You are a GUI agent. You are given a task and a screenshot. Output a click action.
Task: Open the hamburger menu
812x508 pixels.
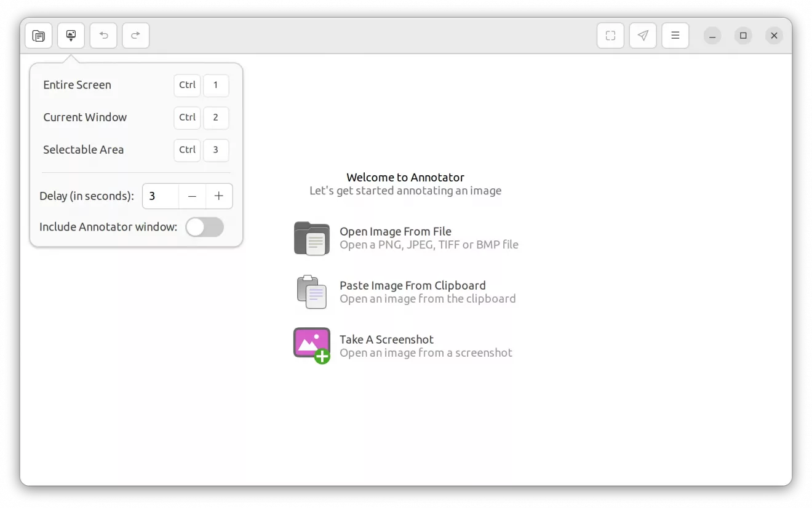[x=675, y=36]
